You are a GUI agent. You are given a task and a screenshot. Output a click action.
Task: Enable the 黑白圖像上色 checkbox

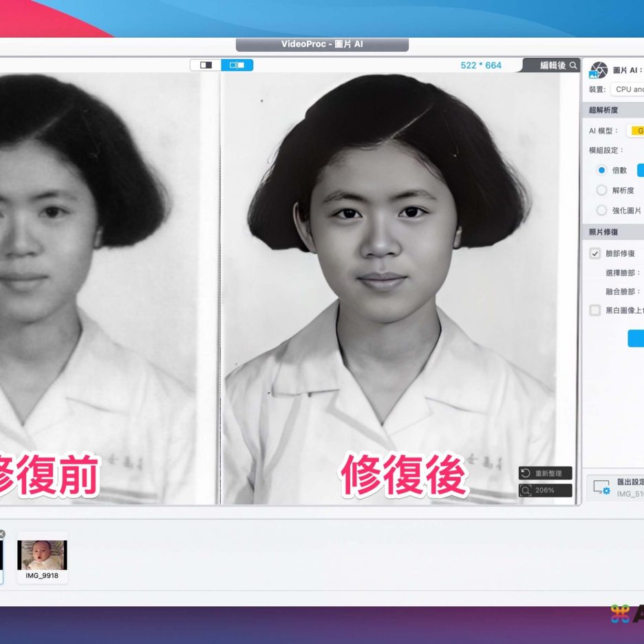click(595, 310)
